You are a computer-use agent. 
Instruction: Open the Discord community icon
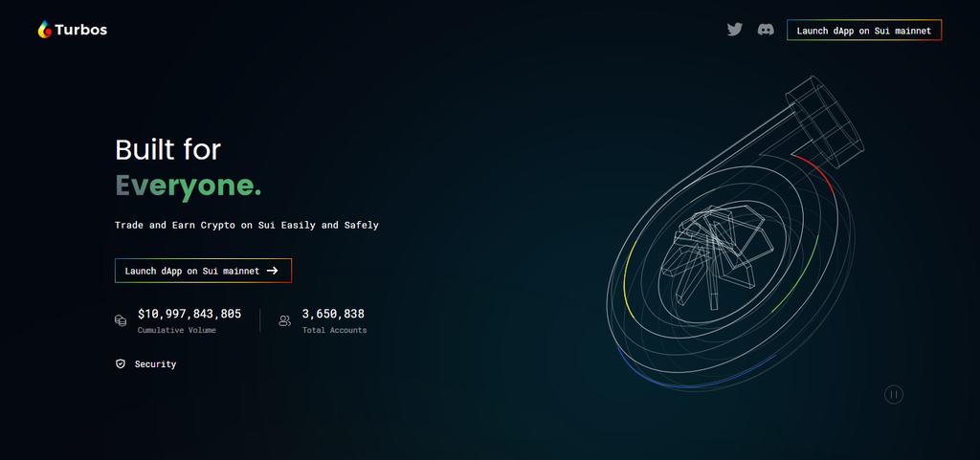766,30
